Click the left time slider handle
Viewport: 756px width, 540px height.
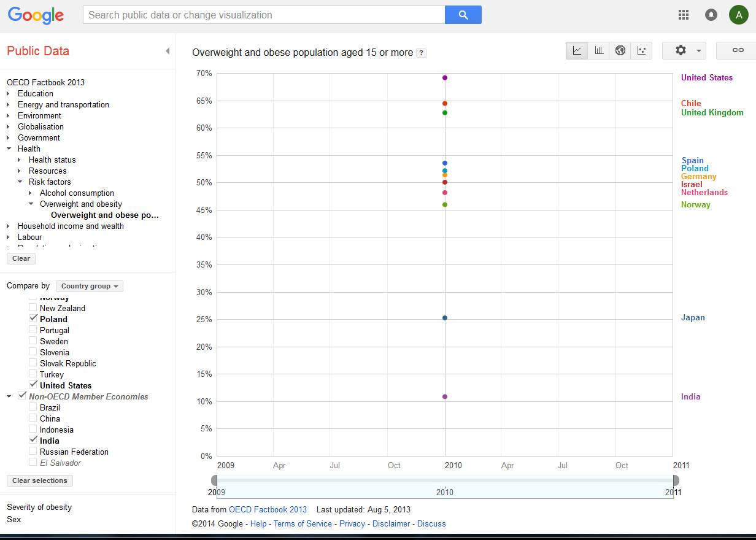click(x=214, y=480)
